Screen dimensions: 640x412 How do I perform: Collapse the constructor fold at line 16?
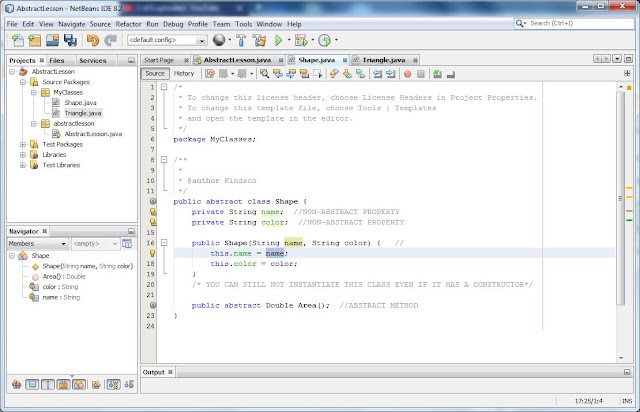pos(164,243)
